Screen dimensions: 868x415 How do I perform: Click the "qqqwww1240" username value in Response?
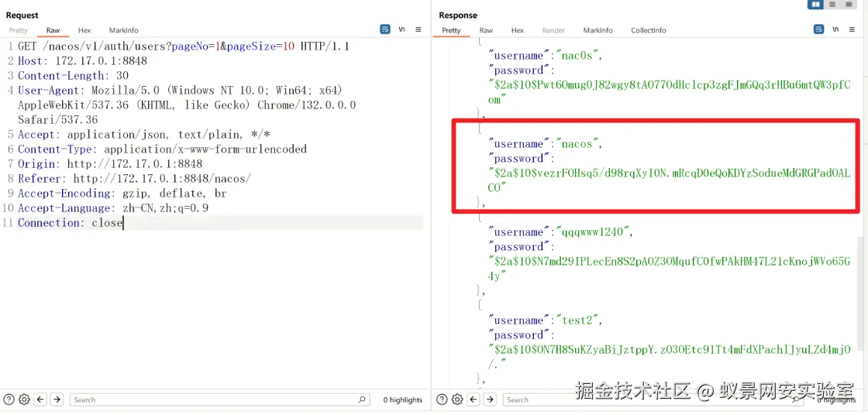(594, 232)
